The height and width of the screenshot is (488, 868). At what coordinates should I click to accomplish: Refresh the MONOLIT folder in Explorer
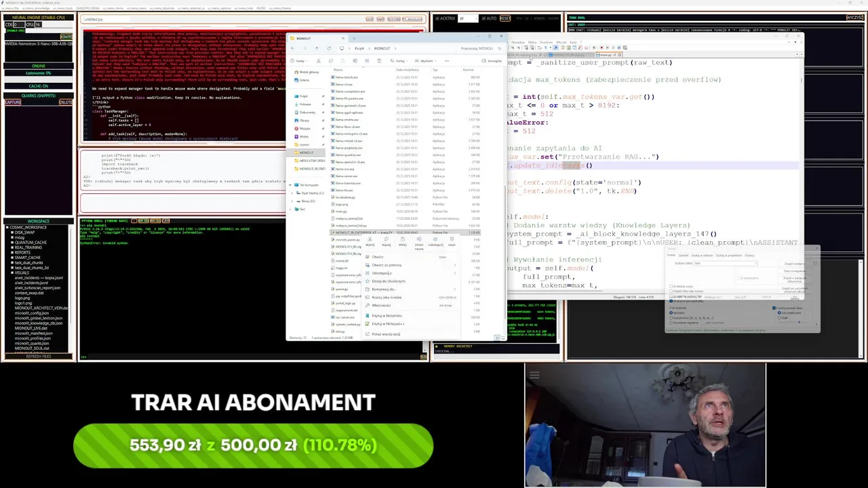pyautogui.click(x=329, y=48)
